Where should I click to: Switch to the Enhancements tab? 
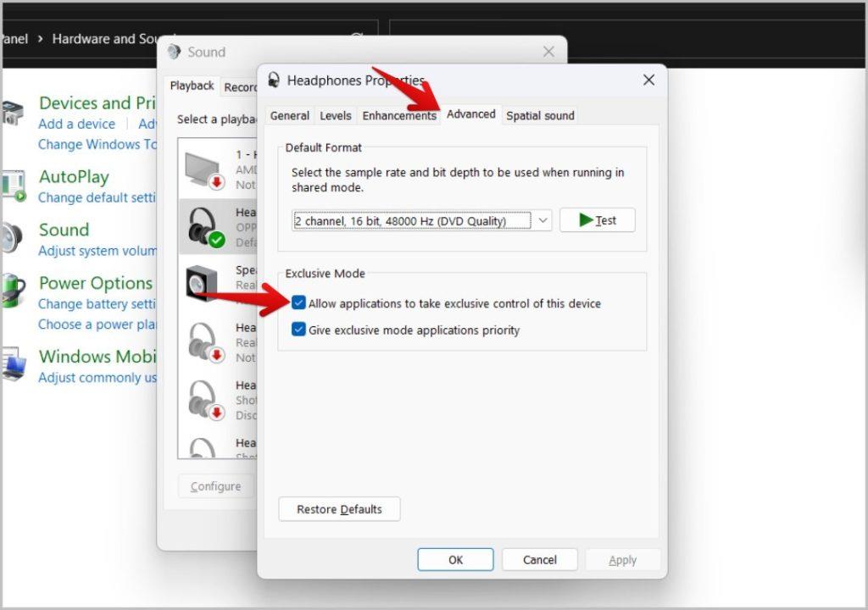[x=399, y=116]
